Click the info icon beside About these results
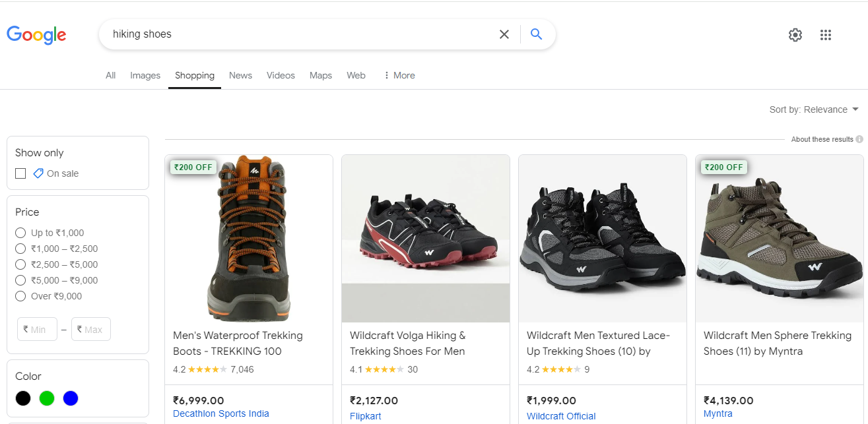 pos(859,139)
